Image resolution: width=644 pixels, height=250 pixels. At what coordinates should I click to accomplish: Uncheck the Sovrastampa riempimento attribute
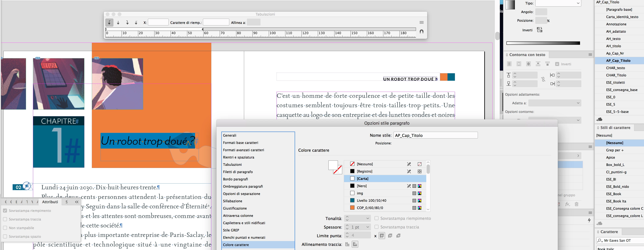tap(5, 211)
